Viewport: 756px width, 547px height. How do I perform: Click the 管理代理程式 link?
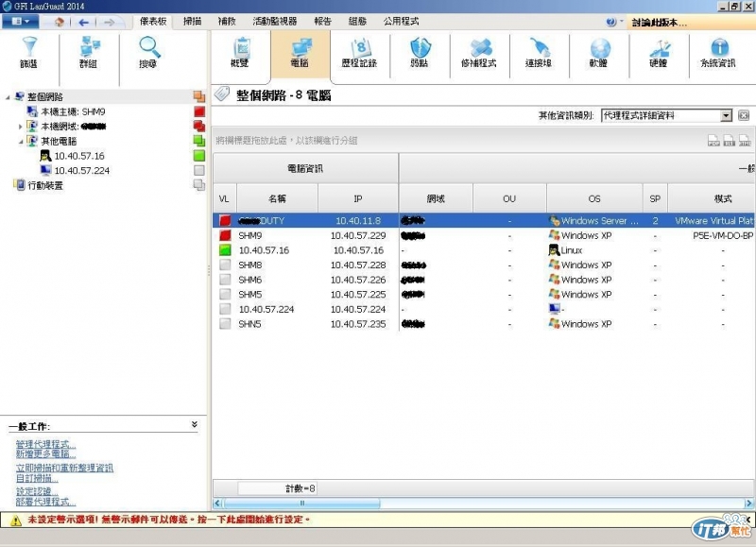pyautogui.click(x=45, y=444)
